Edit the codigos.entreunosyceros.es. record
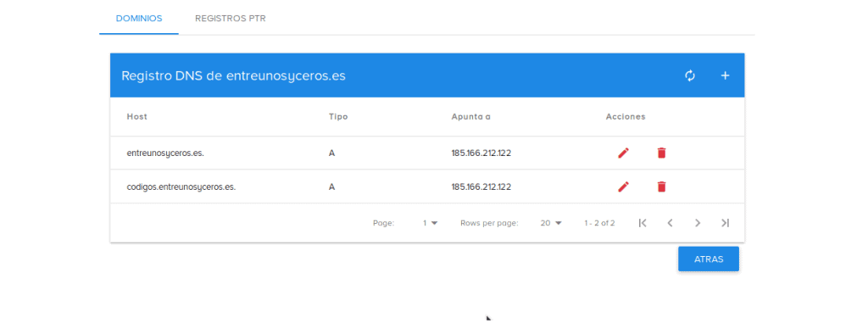868x323 pixels. click(623, 187)
